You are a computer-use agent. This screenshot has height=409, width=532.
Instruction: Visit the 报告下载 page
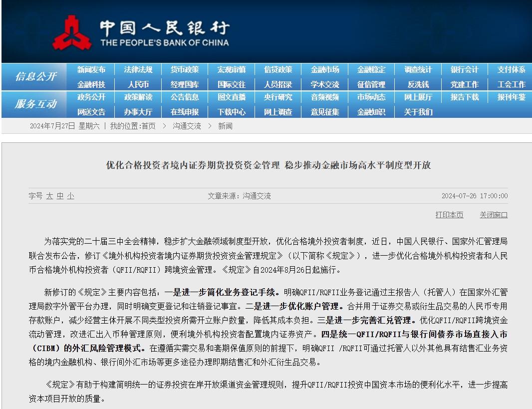(465, 97)
